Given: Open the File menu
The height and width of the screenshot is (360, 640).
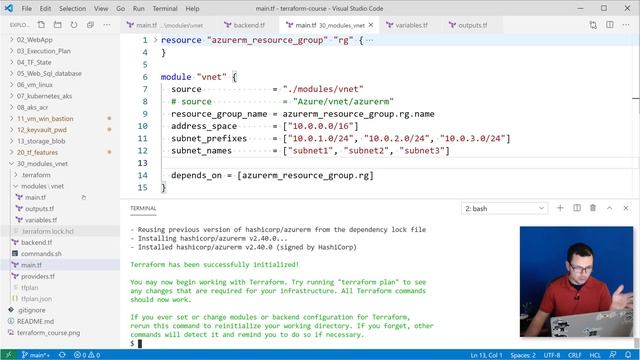Looking at the screenshot, I should click(x=27, y=8).
